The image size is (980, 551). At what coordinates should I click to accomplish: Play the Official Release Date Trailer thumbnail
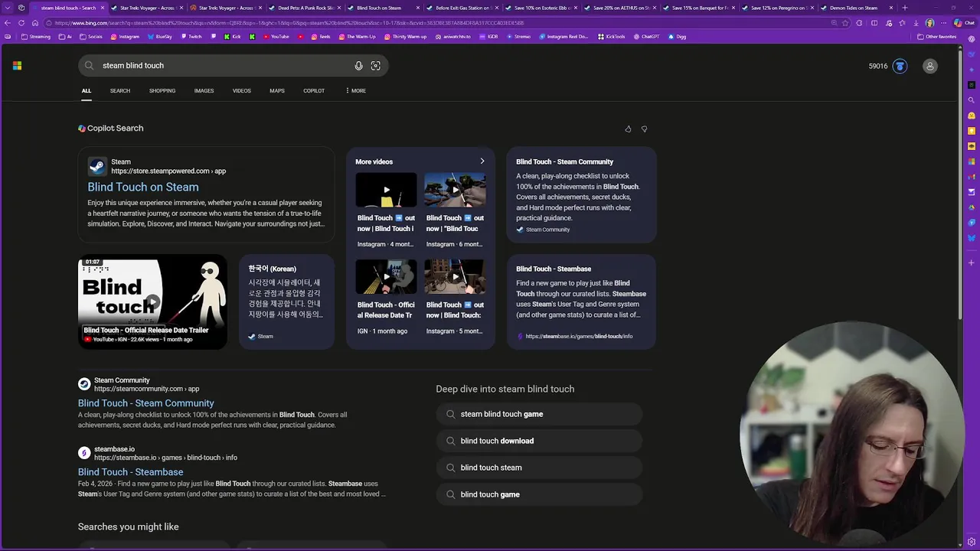coord(152,302)
